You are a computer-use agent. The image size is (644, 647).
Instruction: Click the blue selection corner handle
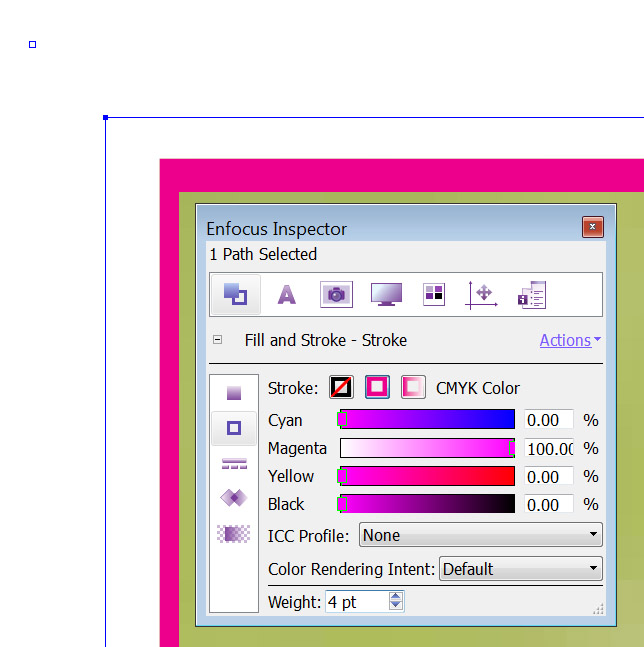pyautogui.click(x=106, y=118)
